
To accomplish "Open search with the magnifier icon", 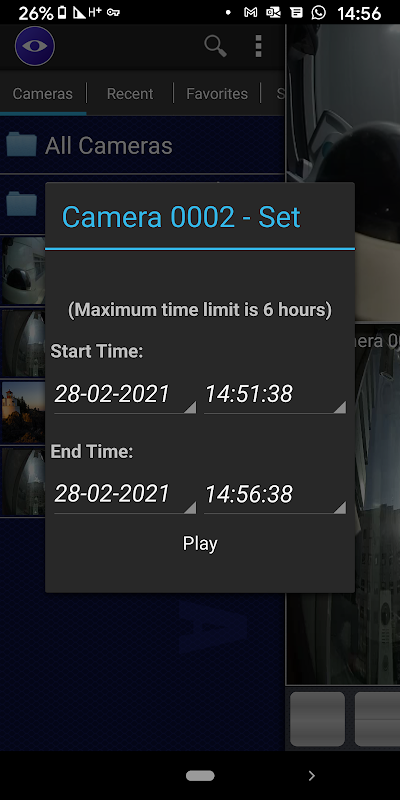I will (x=216, y=46).
